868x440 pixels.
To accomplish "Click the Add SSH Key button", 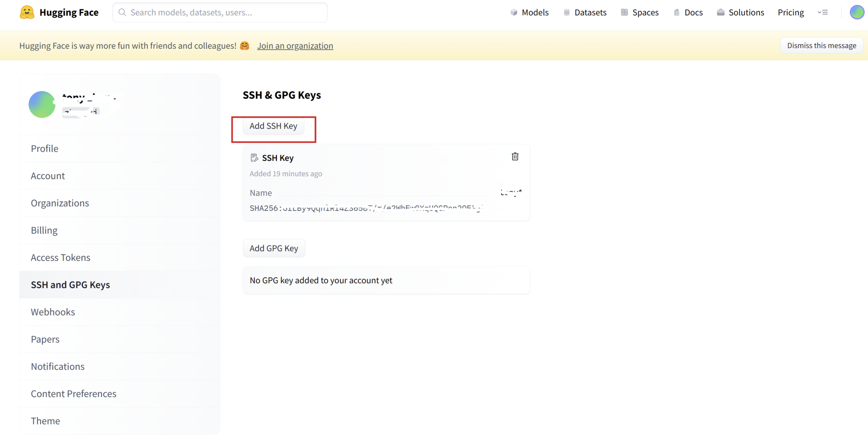I will [x=273, y=126].
